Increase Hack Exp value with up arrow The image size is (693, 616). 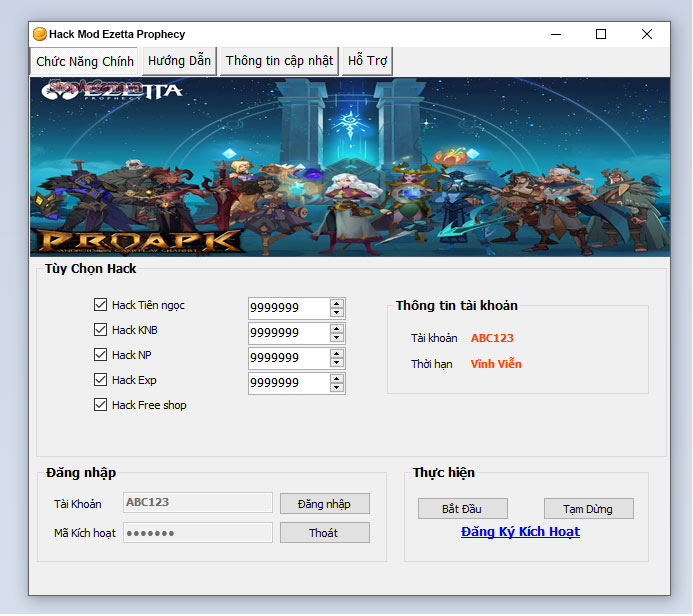coord(337,379)
